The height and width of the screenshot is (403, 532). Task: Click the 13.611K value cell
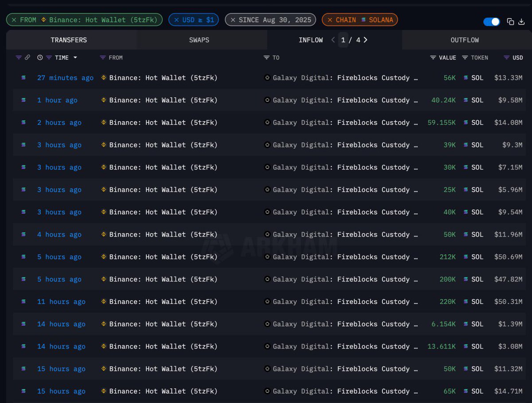[442, 347]
